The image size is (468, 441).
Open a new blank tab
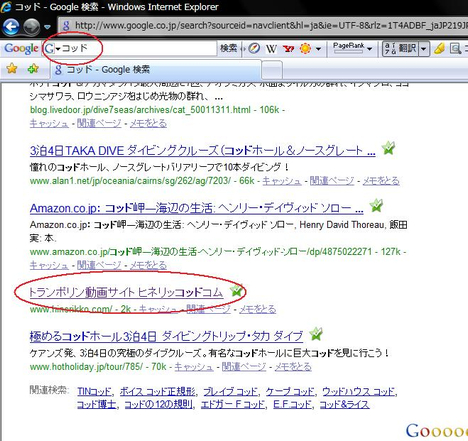click(272, 70)
